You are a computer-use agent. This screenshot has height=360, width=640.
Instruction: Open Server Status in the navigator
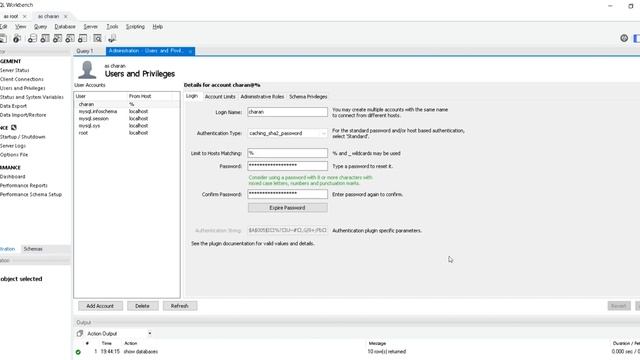(15, 70)
